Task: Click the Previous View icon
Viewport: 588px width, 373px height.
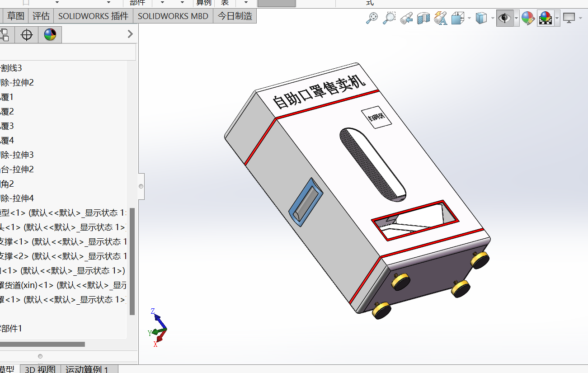Action: pyautogui.click(x=406, y=18)
